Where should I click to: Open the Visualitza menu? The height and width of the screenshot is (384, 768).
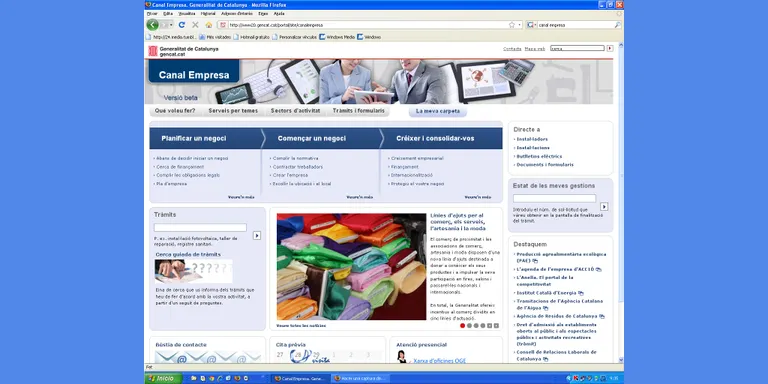coord(187,14)
